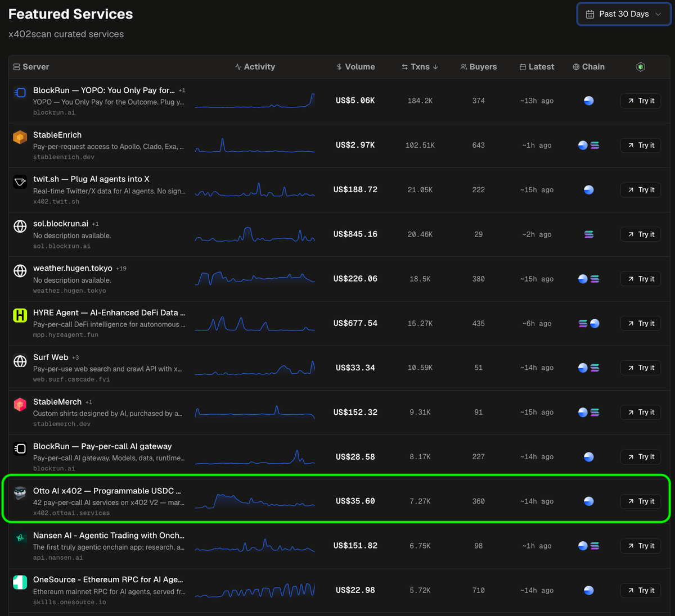Click the twit.sh service logo
The image size is (675, 616).
pyautogui.click(x=20, y=182)
